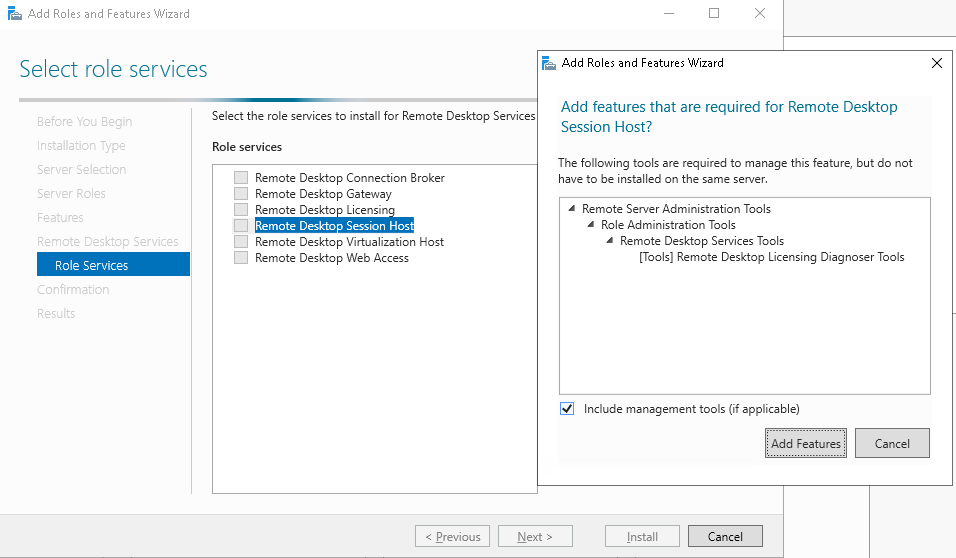Select Role Administration Tools text
The image size is (956, 558).
click(668, 224)
